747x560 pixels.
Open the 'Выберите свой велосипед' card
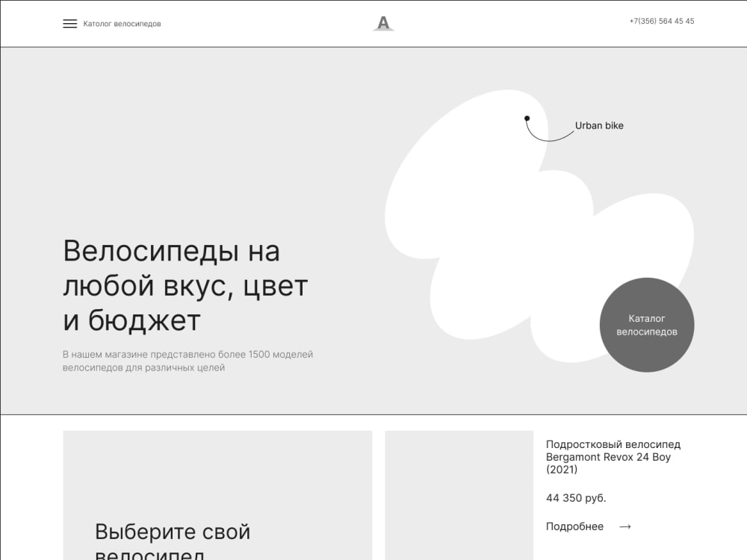coord(217,495)
